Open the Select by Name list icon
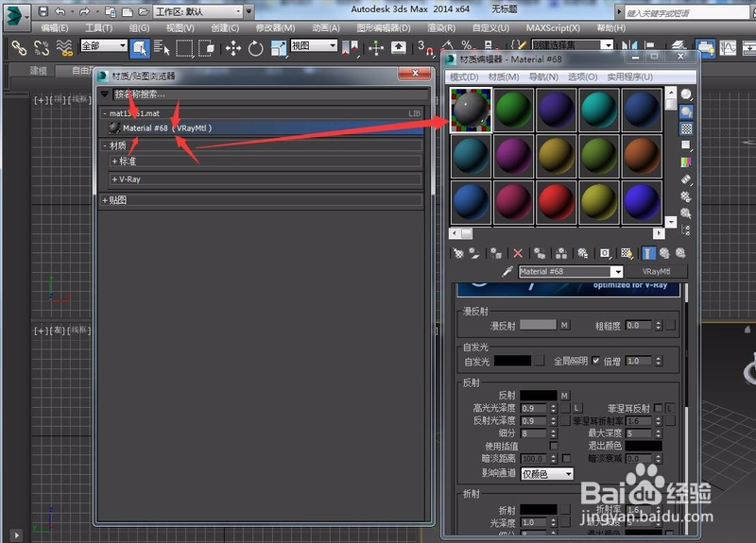The image size is (756, 543). pyautogui.click(x=162, y=48)
